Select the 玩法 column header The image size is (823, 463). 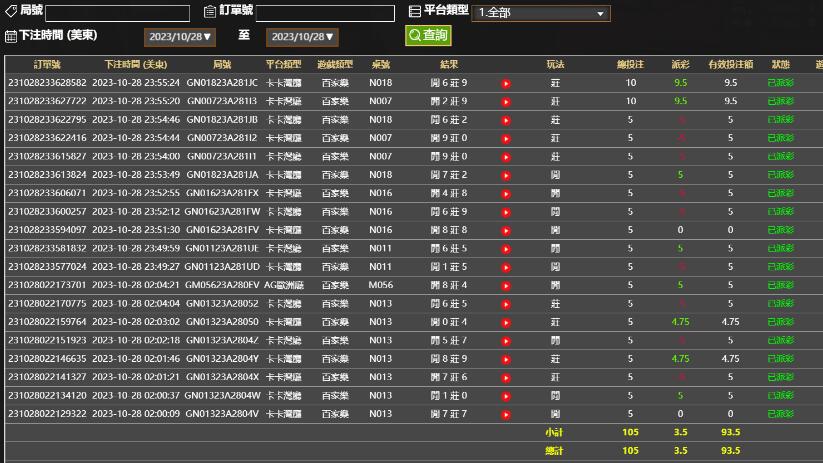(555, 65)
